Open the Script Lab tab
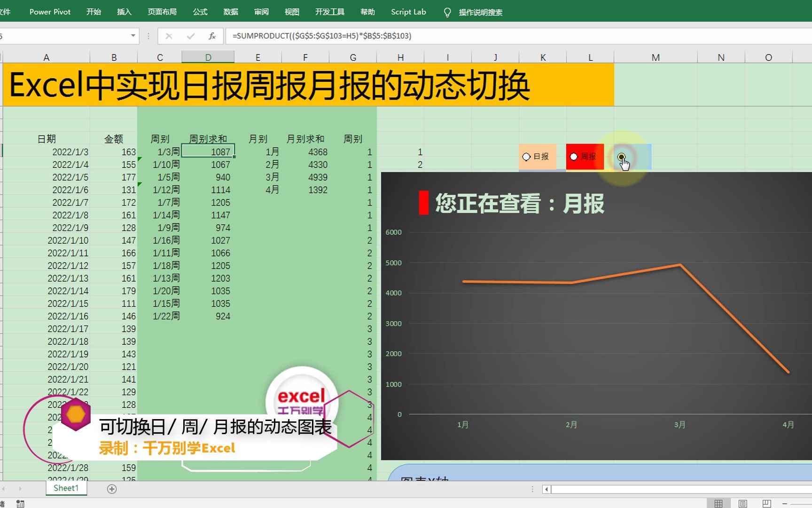This screenshot has width=812, height=508. (x=408, y=12)
